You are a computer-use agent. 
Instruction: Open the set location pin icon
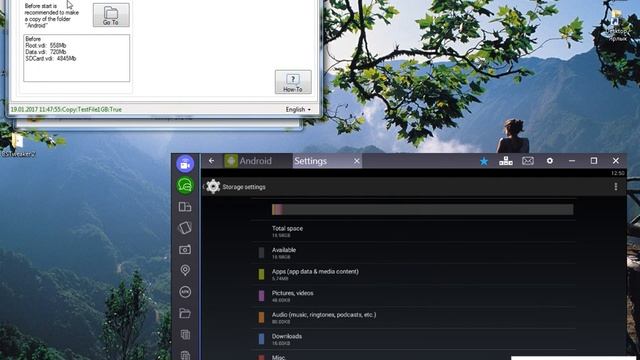click(185, 270)
